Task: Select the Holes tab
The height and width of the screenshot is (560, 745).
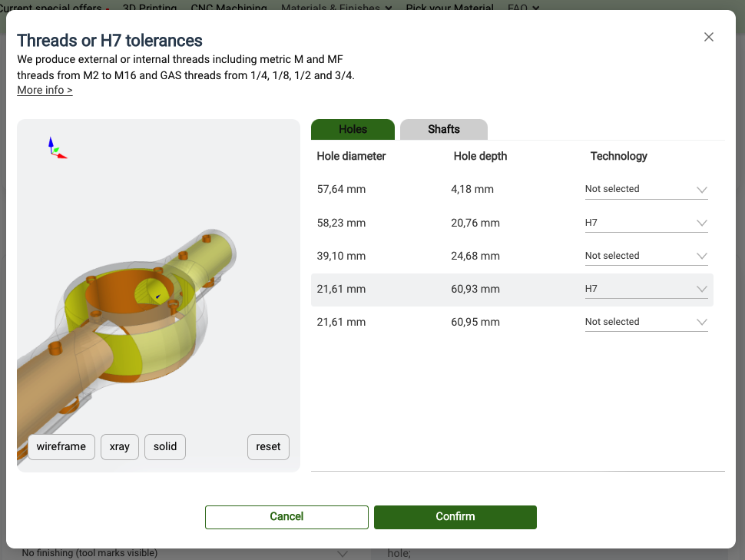Action: point(353,129)
